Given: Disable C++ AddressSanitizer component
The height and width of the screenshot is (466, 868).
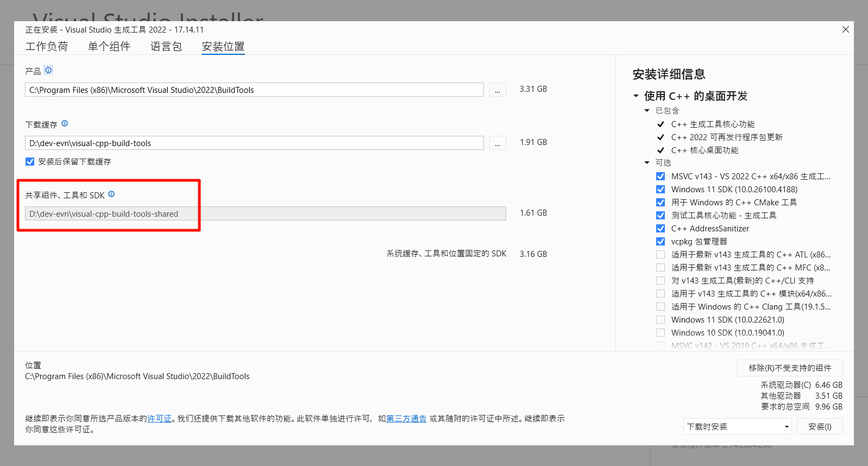Looking at the screenshot, I should point(661,228).
